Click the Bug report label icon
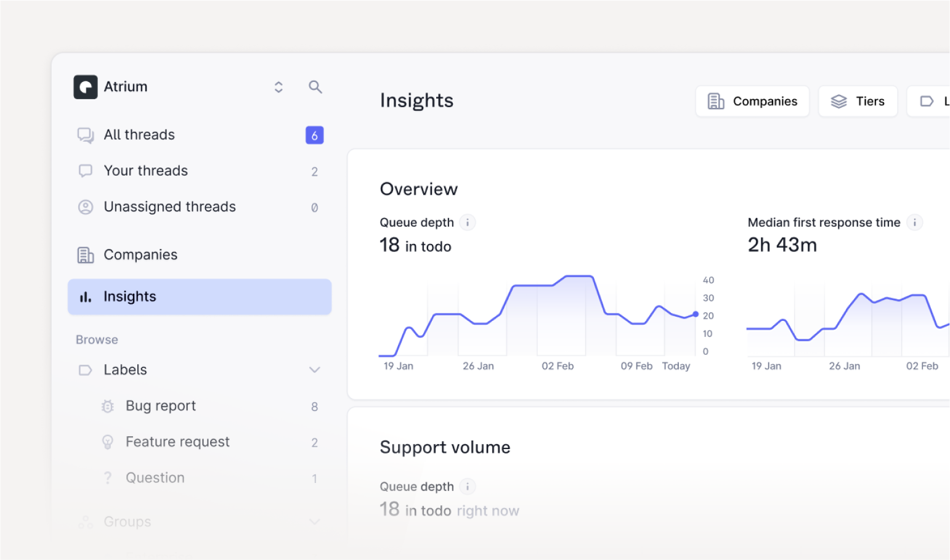Viewport: 950px width, 560px height. tap(108, 406)
